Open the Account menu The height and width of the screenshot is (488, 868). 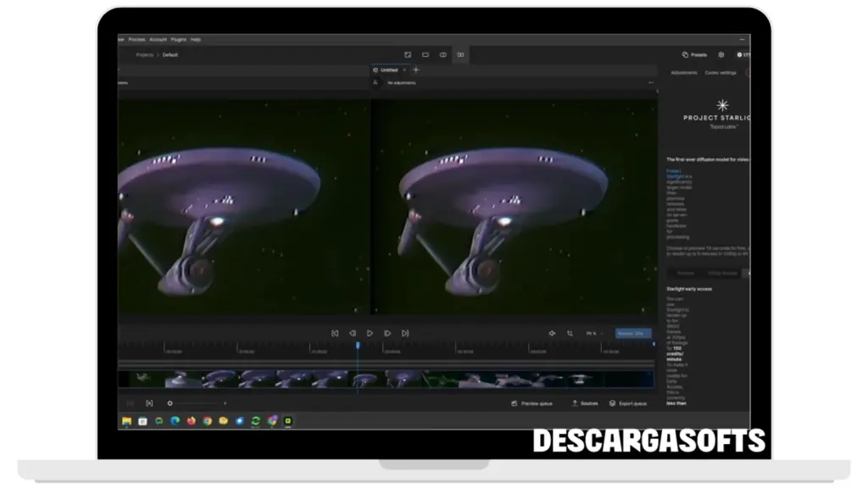[158, 40]
